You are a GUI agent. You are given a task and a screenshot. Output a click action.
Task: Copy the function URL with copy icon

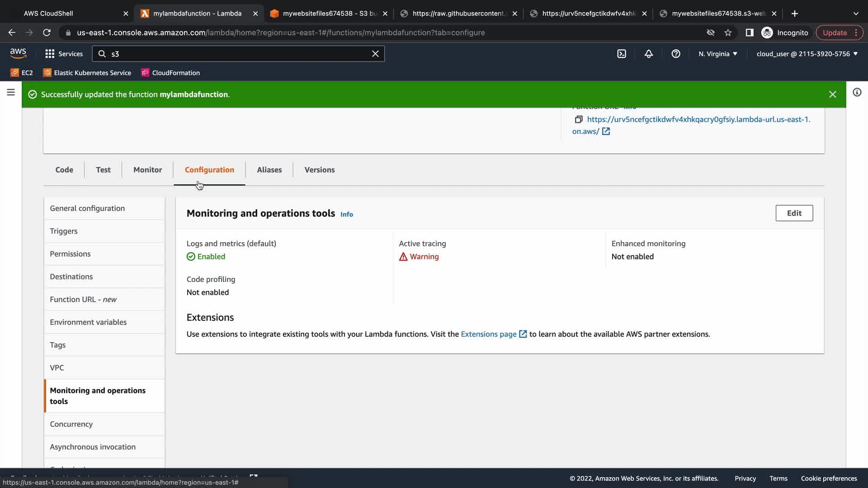click(578, 119)
